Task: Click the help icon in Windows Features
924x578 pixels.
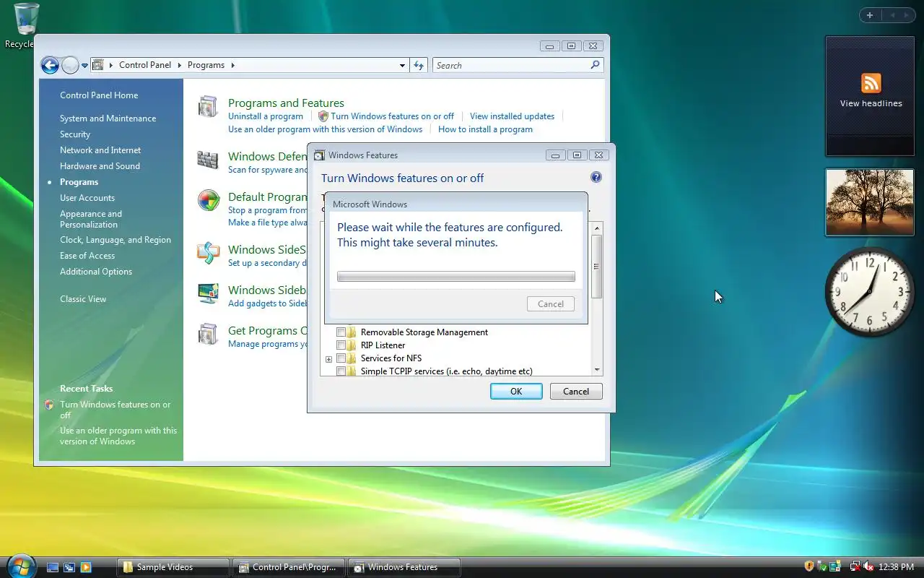Action: point(596,177)
